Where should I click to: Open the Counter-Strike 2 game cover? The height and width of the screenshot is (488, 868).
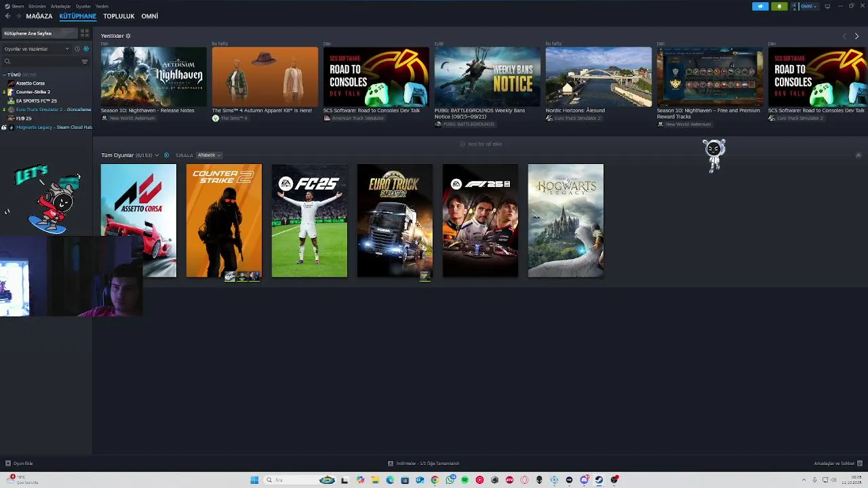click(x=224, y=220)
